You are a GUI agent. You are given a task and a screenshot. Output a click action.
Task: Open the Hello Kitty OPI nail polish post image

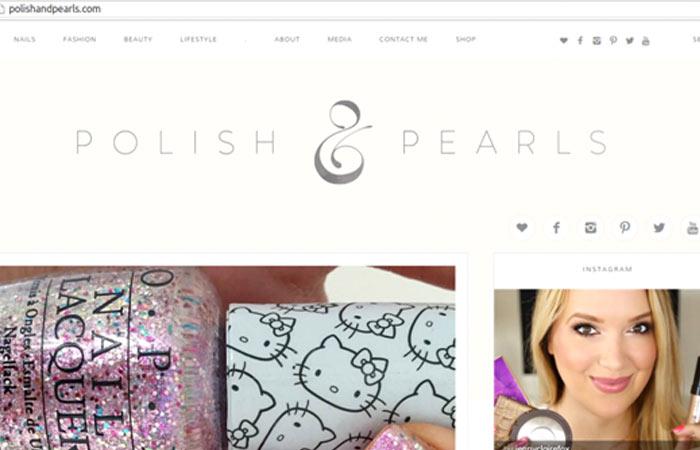coord(227,358)
